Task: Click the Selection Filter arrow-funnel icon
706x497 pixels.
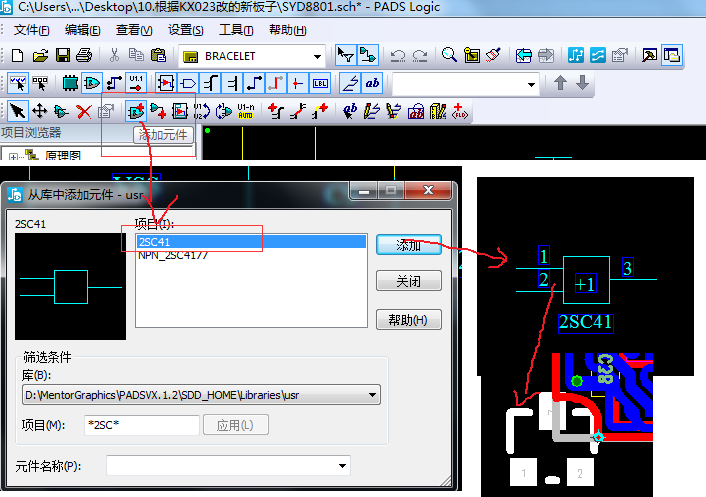Action: tap(345, 56)
